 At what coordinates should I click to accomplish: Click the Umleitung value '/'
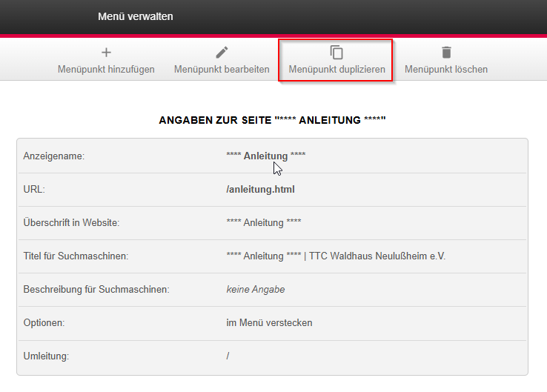228,356
